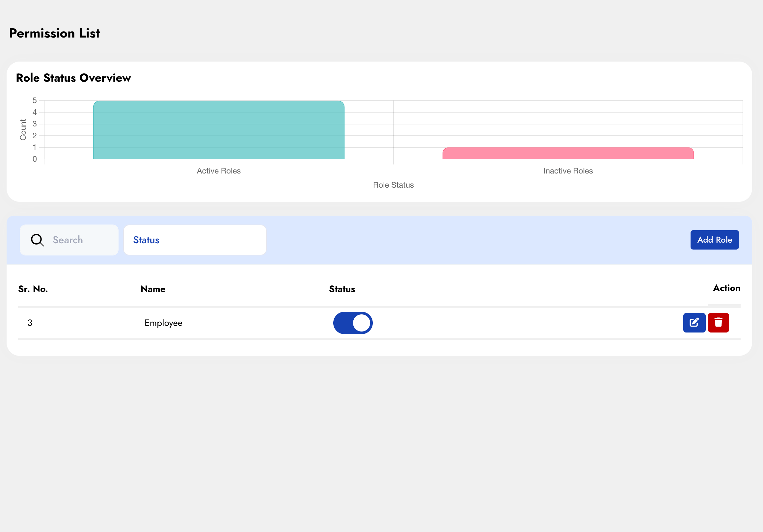The image size is (763, 532).
Task: Click the Role Status Overview heading
Action: pyautogui.click(x=73, y=78)
